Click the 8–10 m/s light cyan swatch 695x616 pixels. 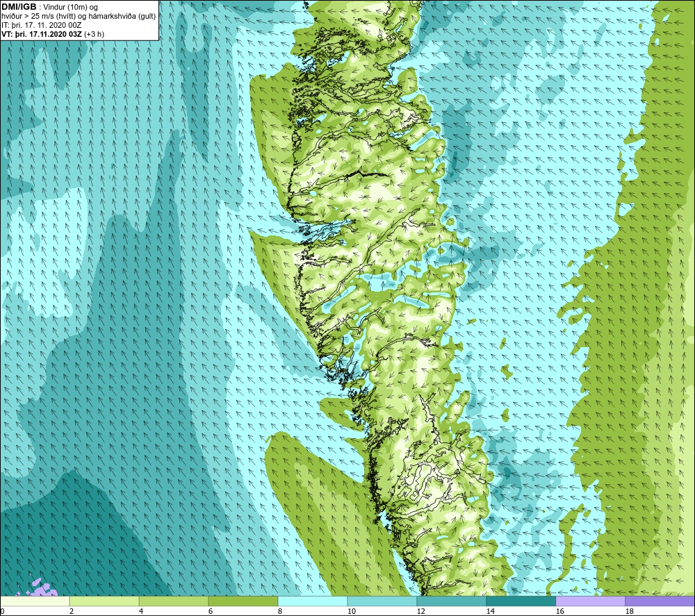tap(313, 601)
